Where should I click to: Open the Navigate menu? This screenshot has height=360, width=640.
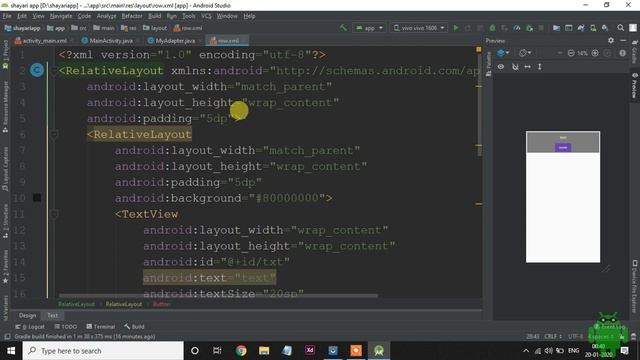tap(61, 16)
